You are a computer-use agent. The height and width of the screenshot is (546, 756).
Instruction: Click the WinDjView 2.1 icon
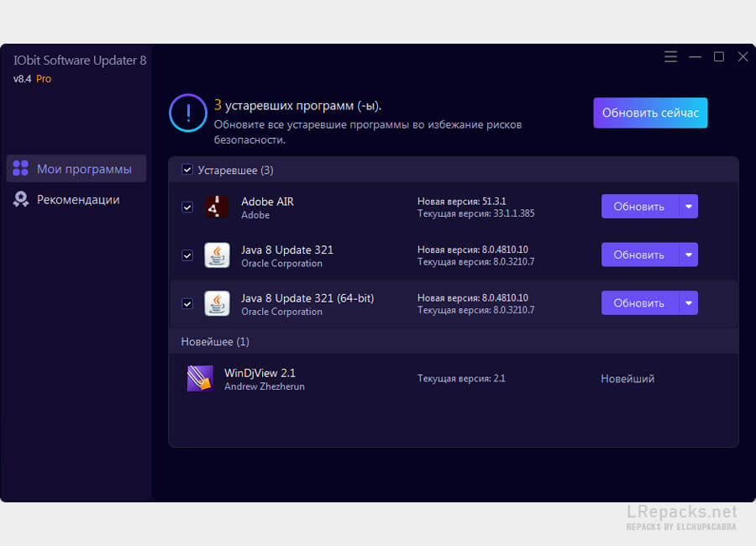[x=200, y=379]
